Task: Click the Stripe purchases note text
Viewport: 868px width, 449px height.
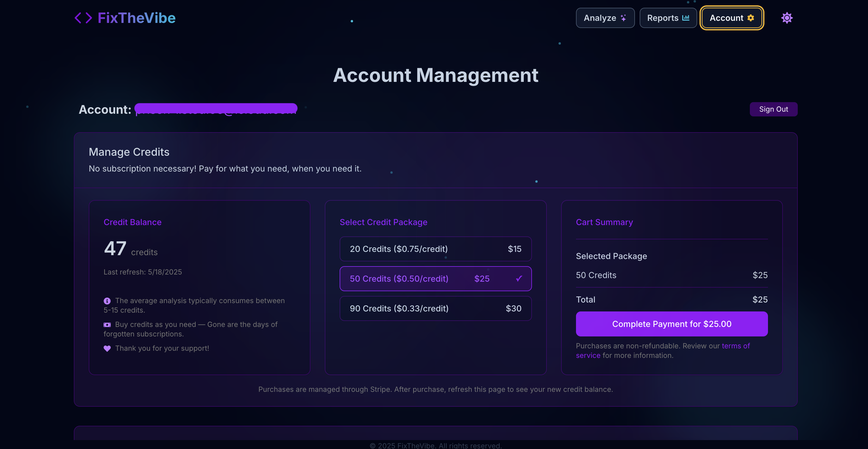Action: click(435, 389)
